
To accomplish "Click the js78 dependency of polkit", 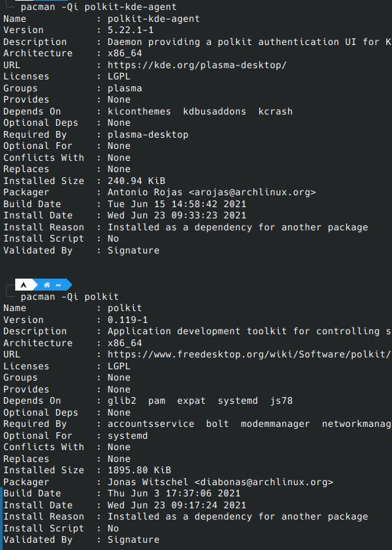I will click(x=281, y=400).
